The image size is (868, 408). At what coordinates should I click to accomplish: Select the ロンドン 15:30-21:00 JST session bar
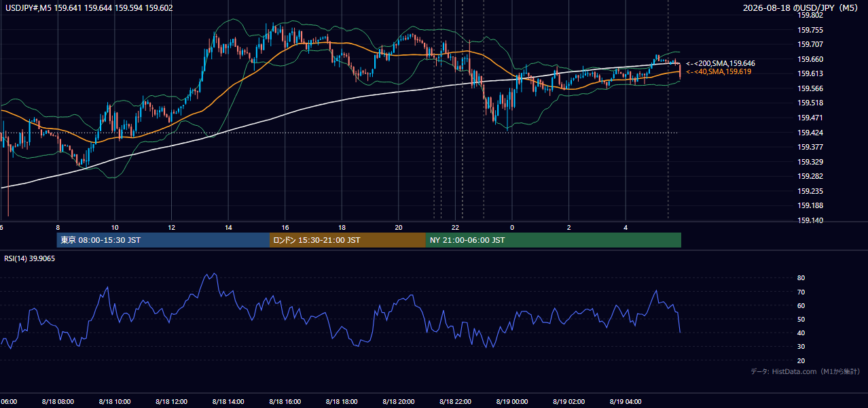(x=348, y=240)
